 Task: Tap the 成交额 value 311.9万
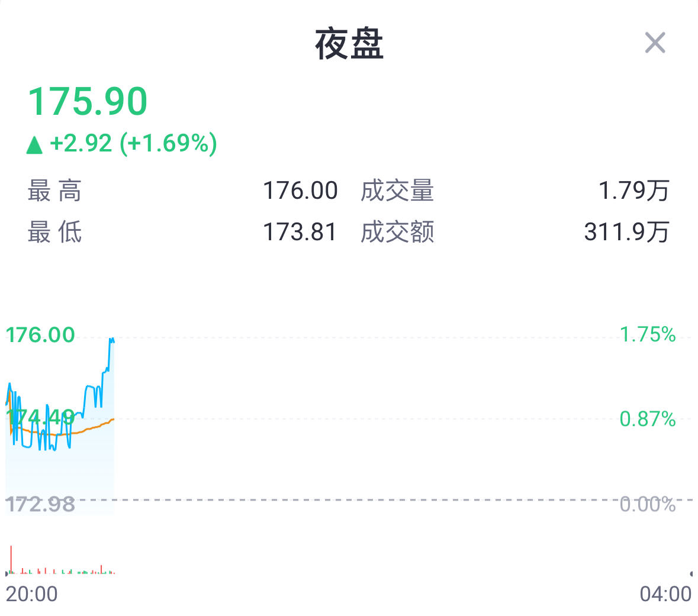click(x=626, y=232)
